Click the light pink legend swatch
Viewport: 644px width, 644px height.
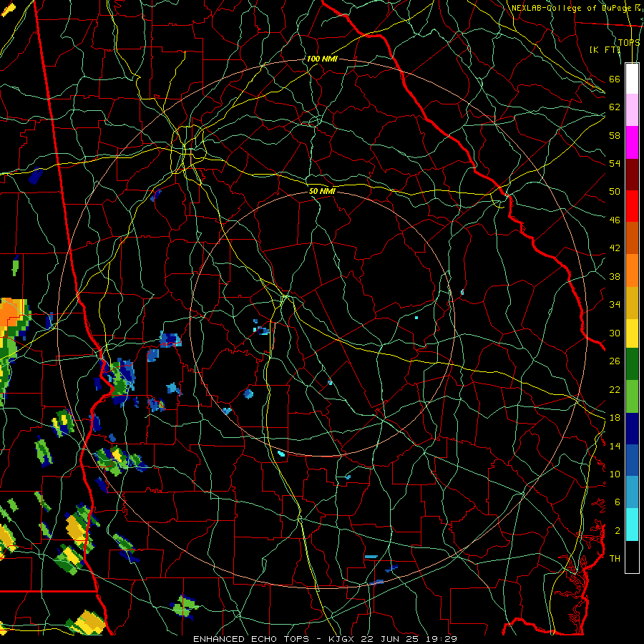(x=632, y=110)
